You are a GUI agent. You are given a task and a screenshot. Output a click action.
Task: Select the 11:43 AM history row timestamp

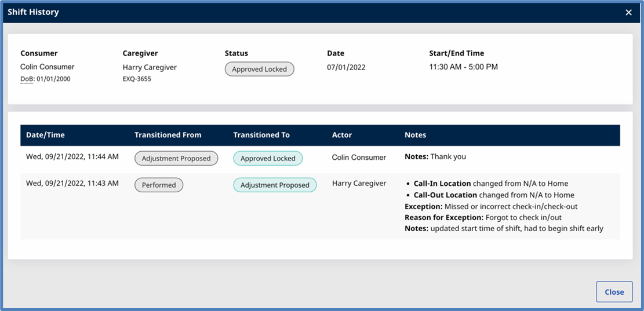[x=72, y=184]
